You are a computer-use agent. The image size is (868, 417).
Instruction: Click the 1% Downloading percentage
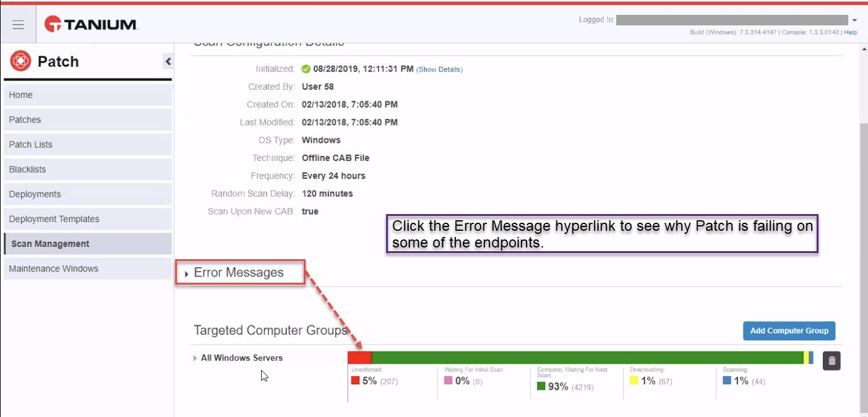point(648,381)
